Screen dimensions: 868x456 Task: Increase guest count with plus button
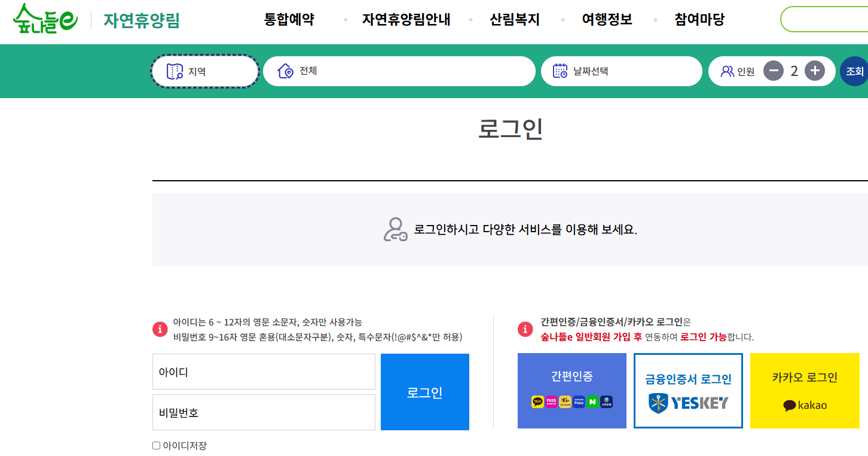point(815,71)
